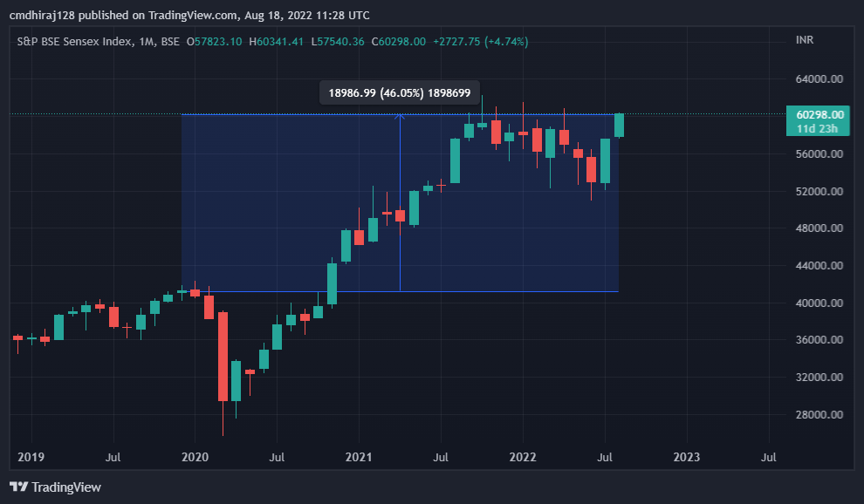Click the 11d 23h countdown label
The width and height of the screenshot is (864, 504).
coord(817,128)
